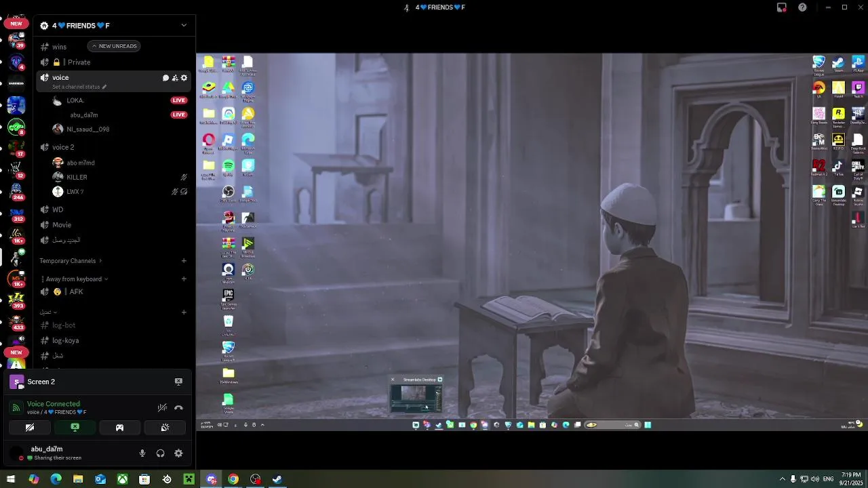Collapse the Away from keyboard category

coord(75,279)
